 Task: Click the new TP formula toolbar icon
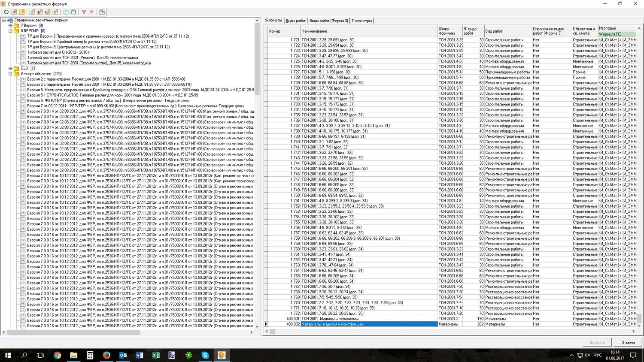(14, 12)
